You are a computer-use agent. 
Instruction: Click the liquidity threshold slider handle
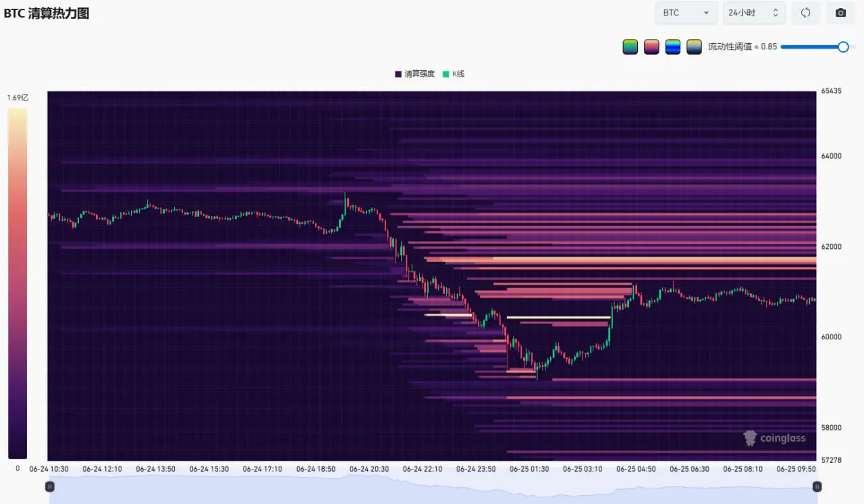click(843, 47)
